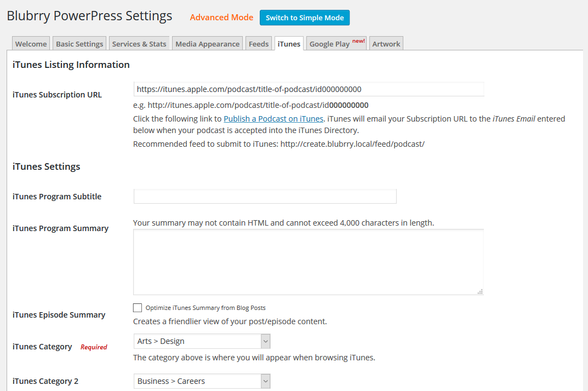Follow Publish a Podcast on iTunes link
Image resolution: width=588 pixels, height=391 pixels.
(273, 119)
